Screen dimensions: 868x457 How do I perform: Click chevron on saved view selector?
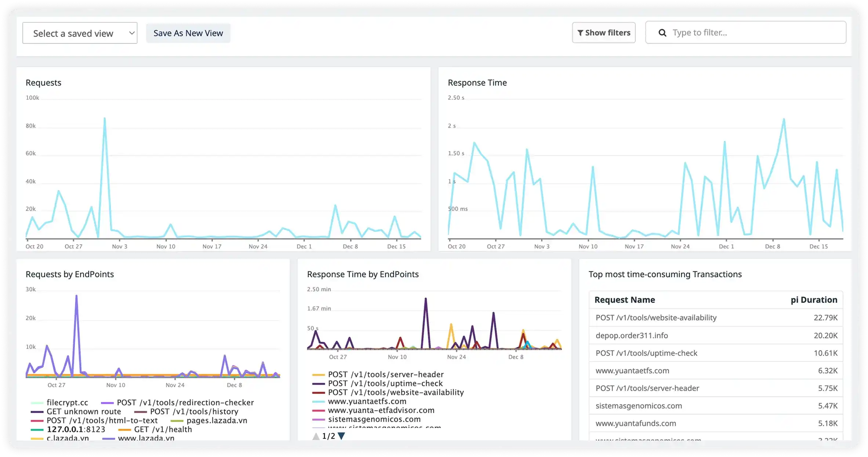(x=132, y=33)
